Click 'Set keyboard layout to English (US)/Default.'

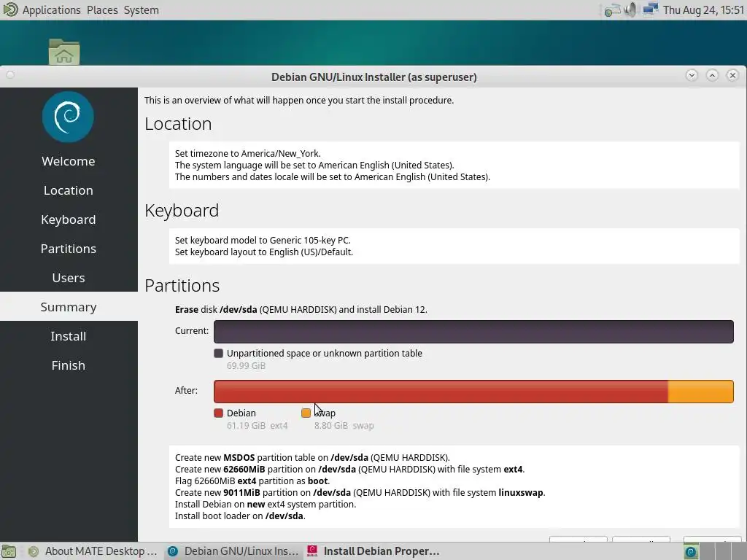[x=264, y=252]
